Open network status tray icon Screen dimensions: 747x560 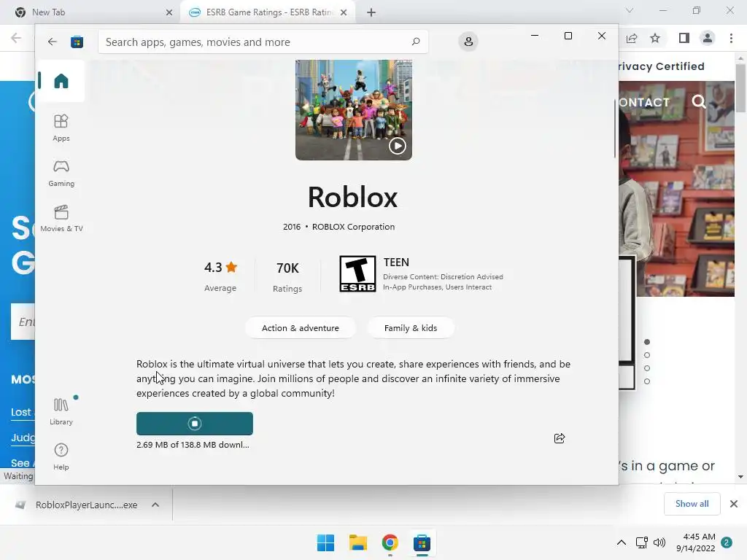coord(642,542)
